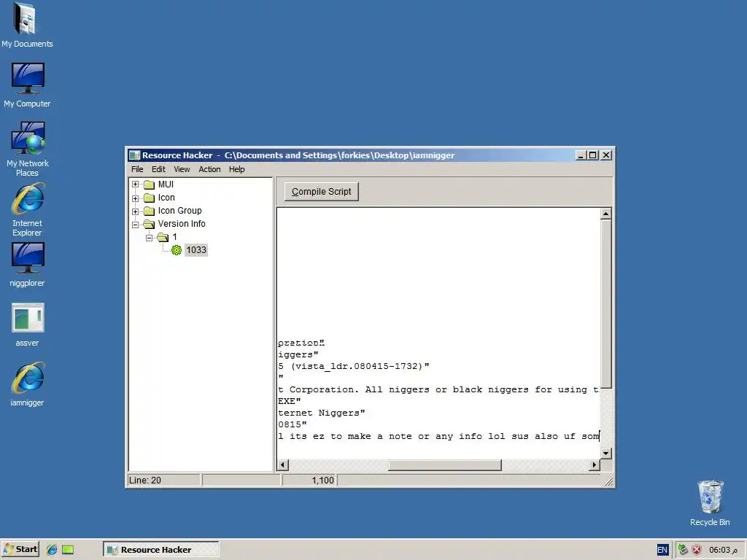This screenshot has width=747, height=560.
Task: Expand the Icon Group tree node
Action: tap(135, 211)
